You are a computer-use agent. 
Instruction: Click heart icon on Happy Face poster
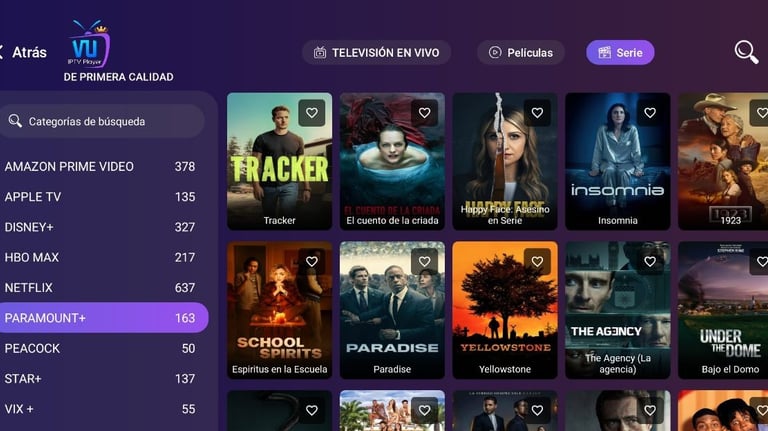click(x=537, y=113)
